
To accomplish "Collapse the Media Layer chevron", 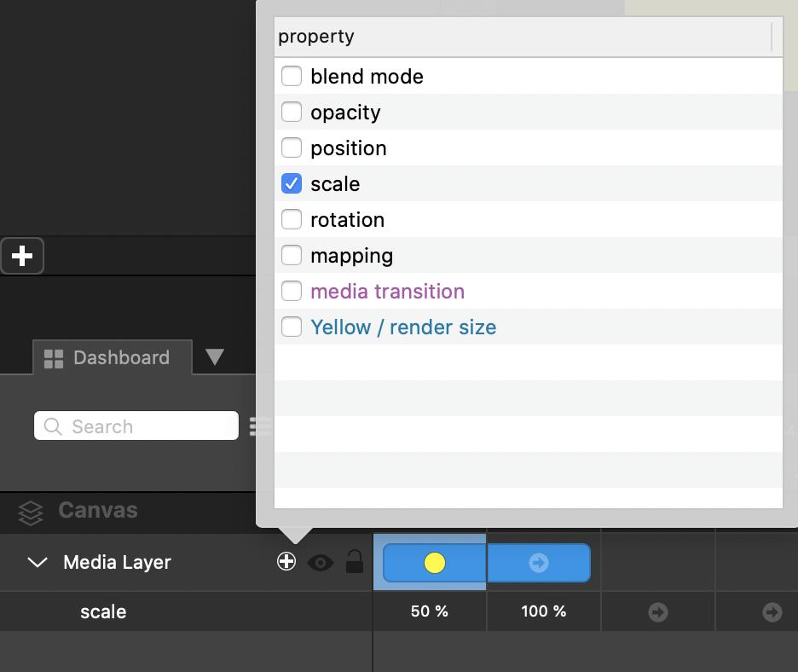I will 38,562.
